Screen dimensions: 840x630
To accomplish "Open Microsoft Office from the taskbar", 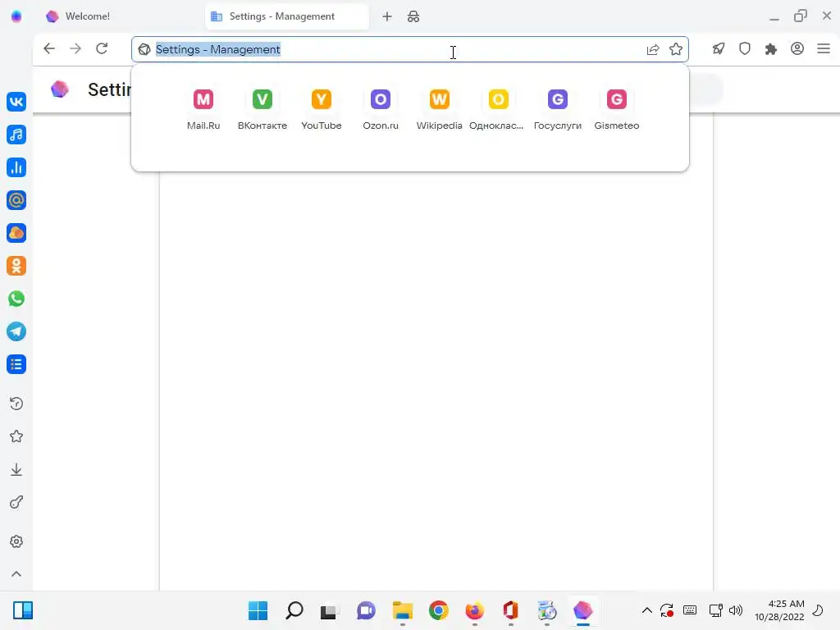I will [x=510, y=610].
